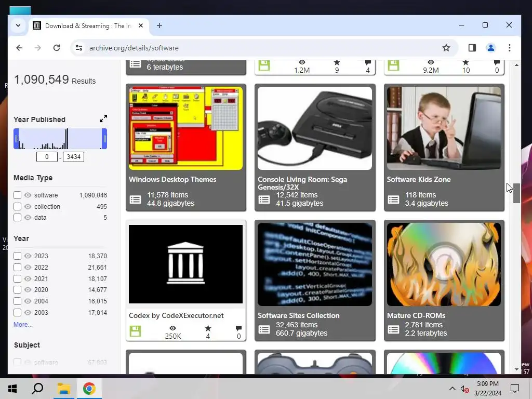
Task: Open Mature CD-ROMs collection title
Action: [416, 315]
